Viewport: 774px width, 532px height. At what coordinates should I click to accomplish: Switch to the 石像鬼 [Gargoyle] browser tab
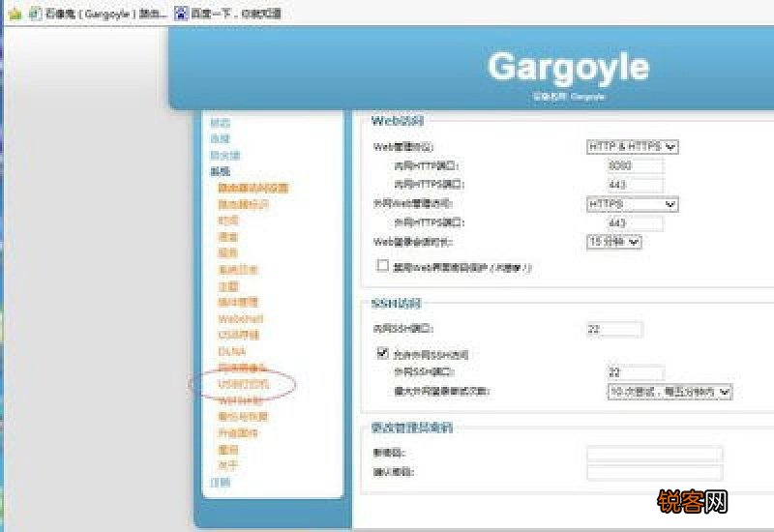coord(98,14)
